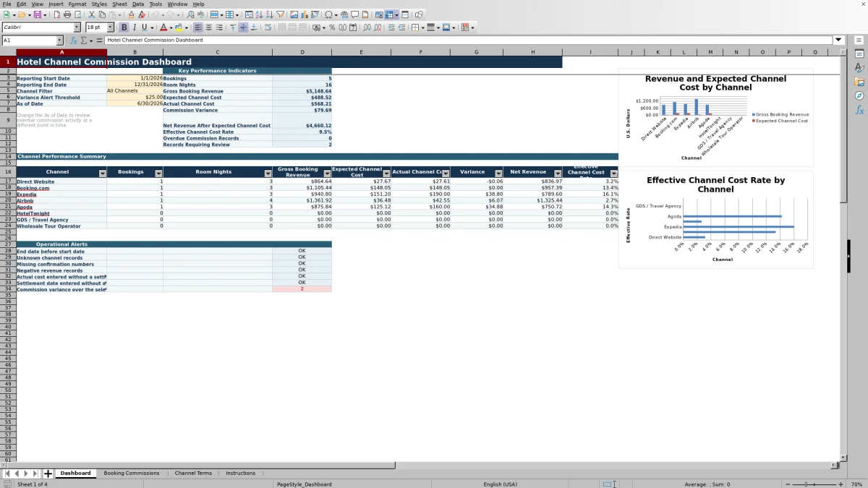Toggle Freeze Rows and Columns
Screen dimensions: 868x488
(389, 14)
